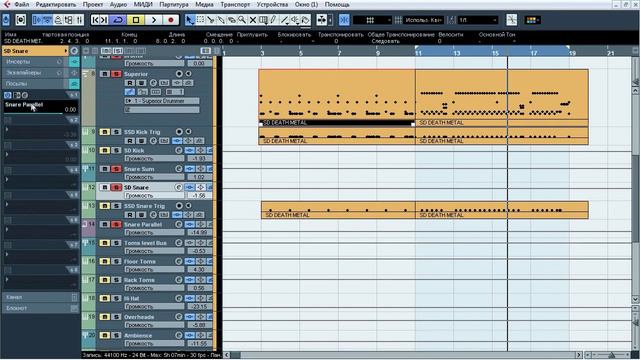Image resolution: width=640 pixels, height=360 pixels.
Task: Select the Line tool
Action: coord(284,20)
